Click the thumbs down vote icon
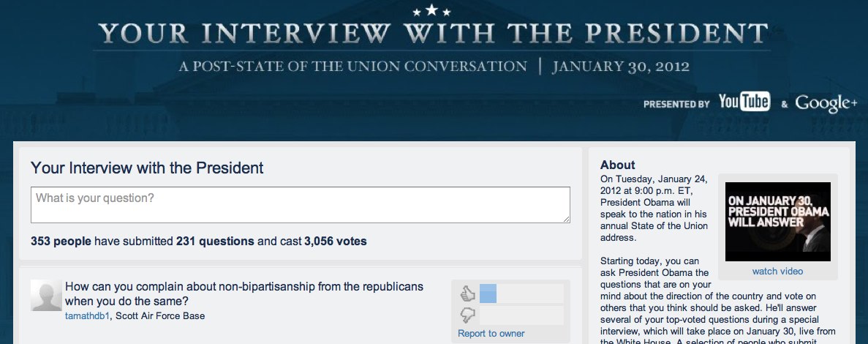The height and width of the screenshot is (344, 868). [468, 315]
